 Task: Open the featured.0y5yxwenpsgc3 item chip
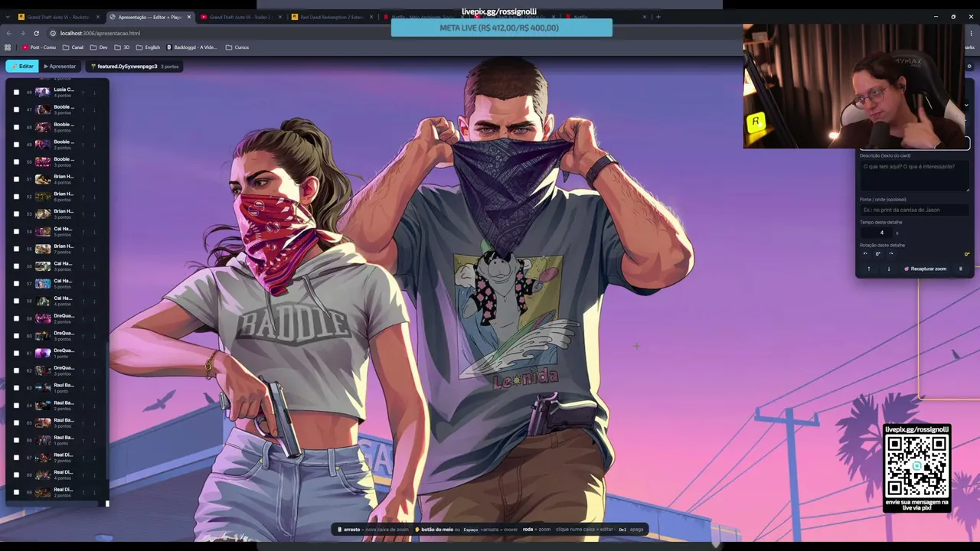(135, 67)
